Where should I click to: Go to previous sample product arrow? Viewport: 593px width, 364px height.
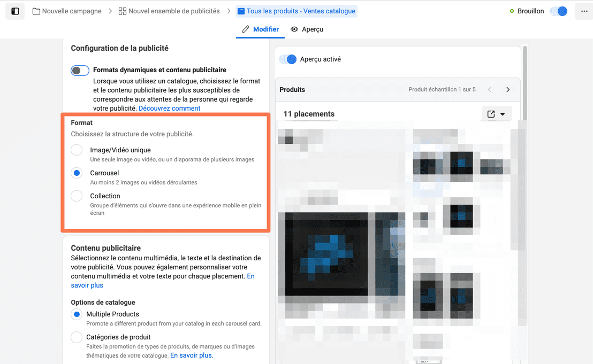pos(490,89)
